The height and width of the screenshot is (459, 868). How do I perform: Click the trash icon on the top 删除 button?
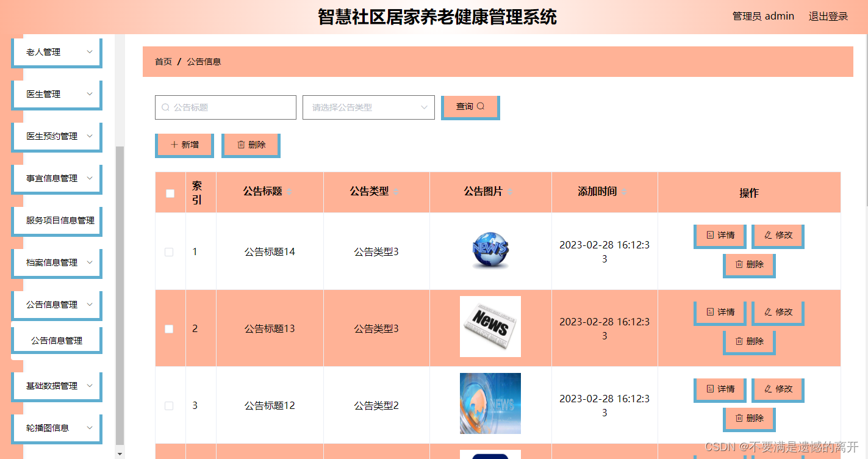pos(241,145)
